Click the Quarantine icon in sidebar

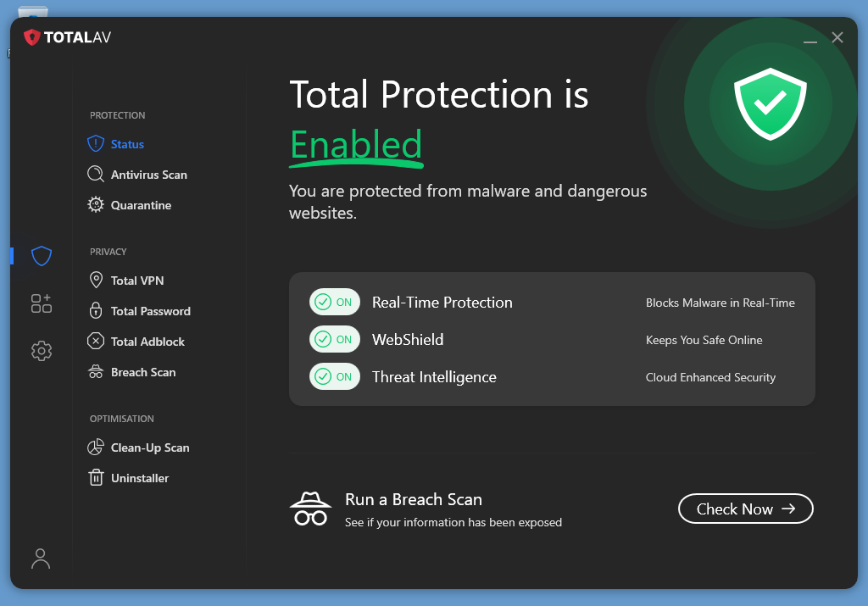96,205
